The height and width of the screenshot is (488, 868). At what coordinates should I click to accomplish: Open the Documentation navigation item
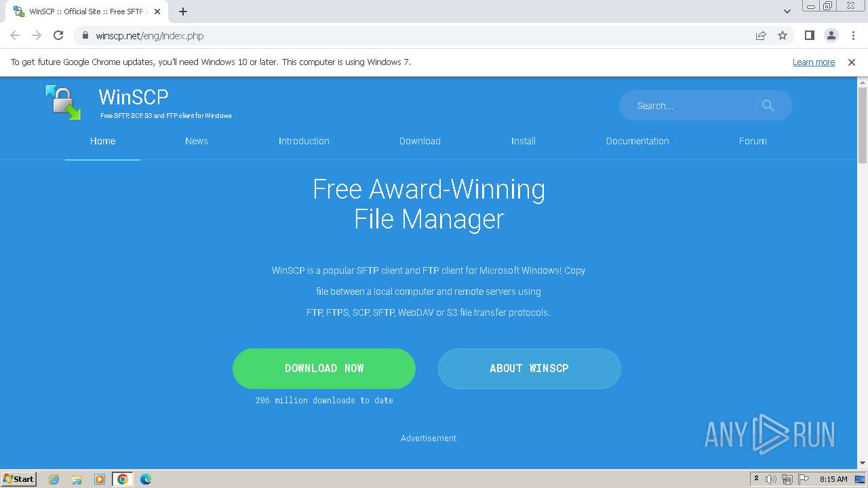(x=637, y=141)
